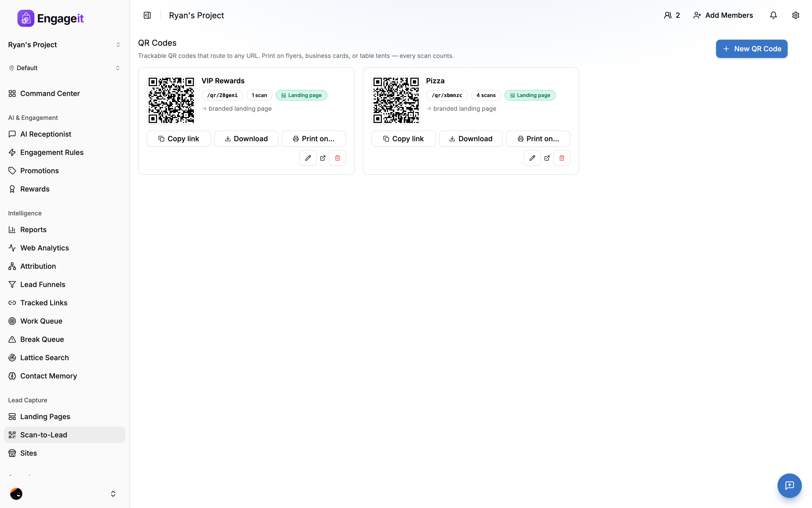
Task: Click the 4 scans badge
Action: [486, 96]
